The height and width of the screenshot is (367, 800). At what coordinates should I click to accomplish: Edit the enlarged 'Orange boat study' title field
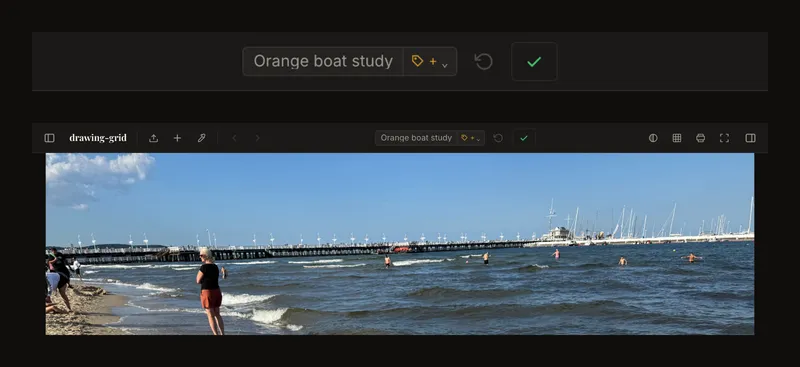click(x=323, y=61)
